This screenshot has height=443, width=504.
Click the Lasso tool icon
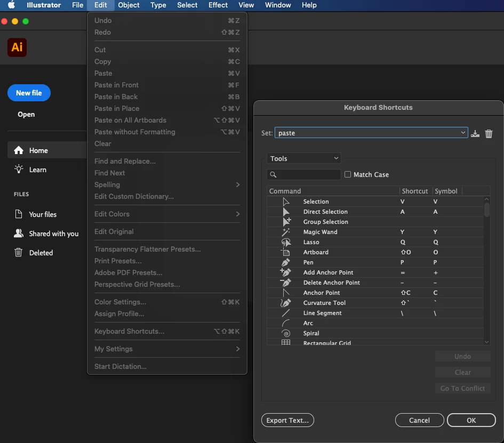click(286, 242)
